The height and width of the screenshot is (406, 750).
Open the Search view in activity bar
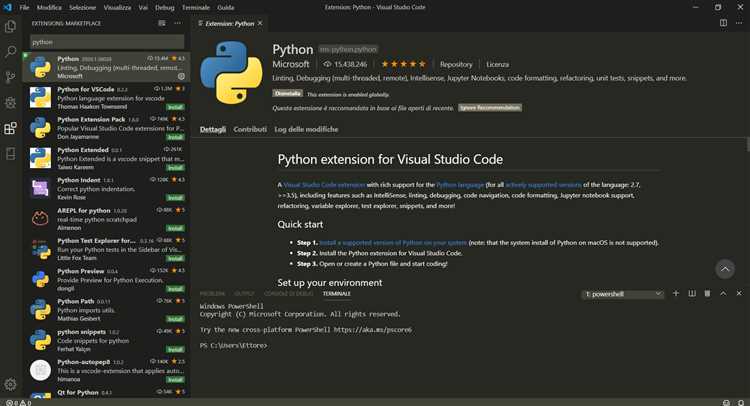point(10,52)
